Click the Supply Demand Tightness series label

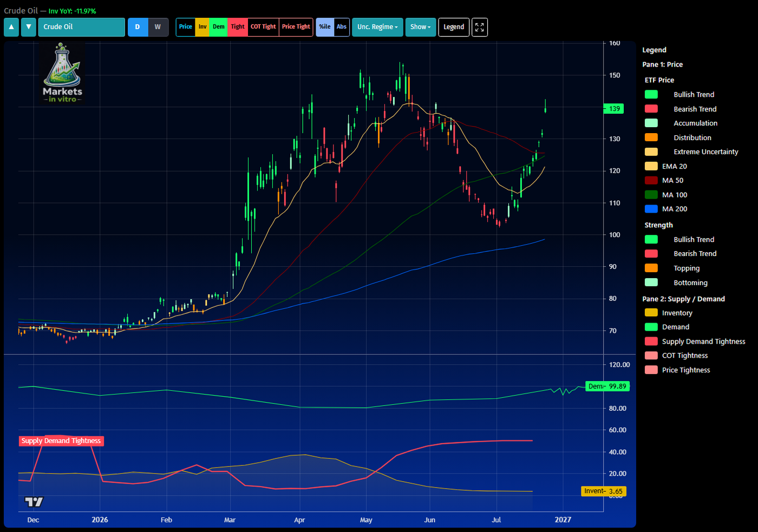pos(61,441)
